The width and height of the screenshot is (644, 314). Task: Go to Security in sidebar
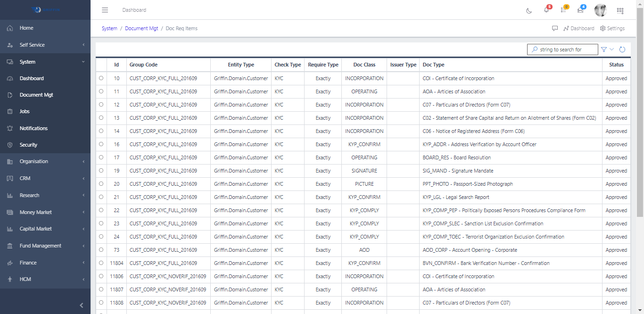click(x=28, y=145)
